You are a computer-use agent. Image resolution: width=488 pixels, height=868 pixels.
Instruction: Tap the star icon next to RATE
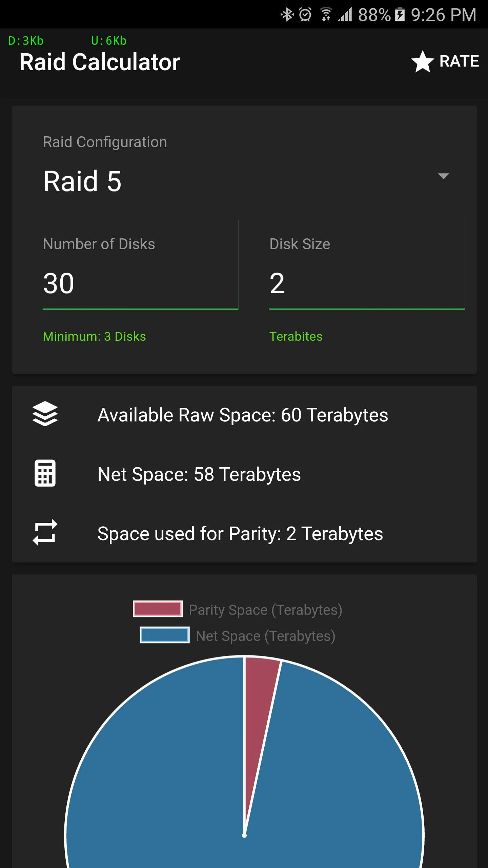click(x=422, y=61)
